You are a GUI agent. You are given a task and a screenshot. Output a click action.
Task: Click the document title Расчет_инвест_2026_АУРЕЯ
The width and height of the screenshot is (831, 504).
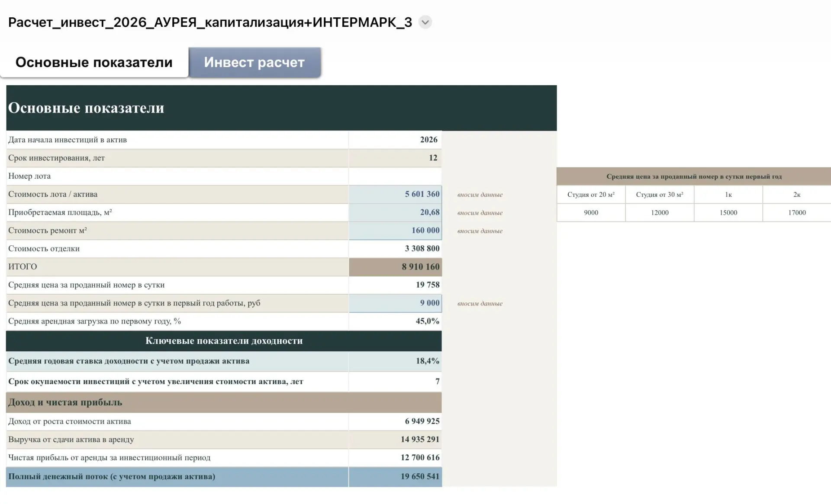210,22
